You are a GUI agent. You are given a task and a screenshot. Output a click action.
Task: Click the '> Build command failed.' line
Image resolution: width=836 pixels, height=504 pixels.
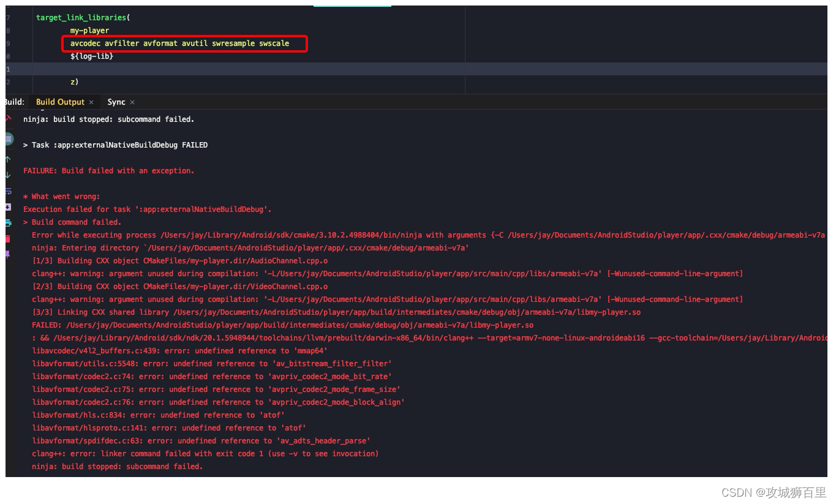(72, 222)
